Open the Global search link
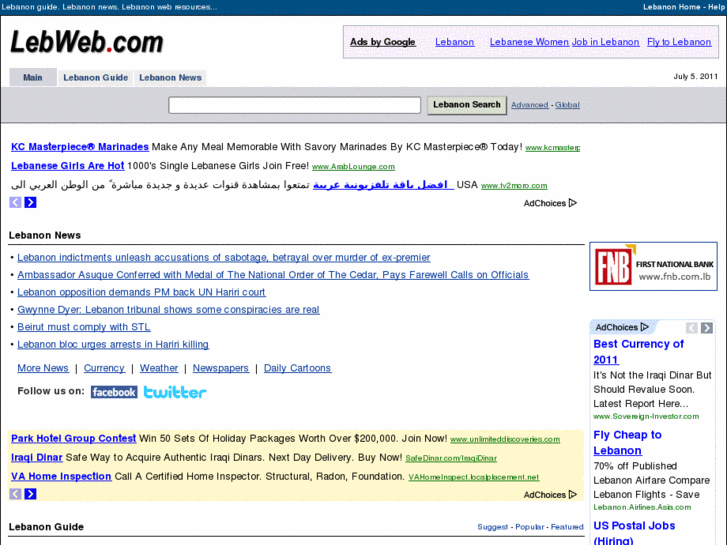This screenshot has height=545, width=727. [567, 105]
